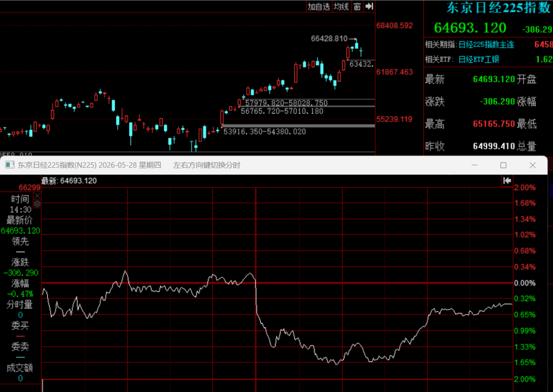Close the info column with small X icon
The image size is (553, 392).
point(37,195)
